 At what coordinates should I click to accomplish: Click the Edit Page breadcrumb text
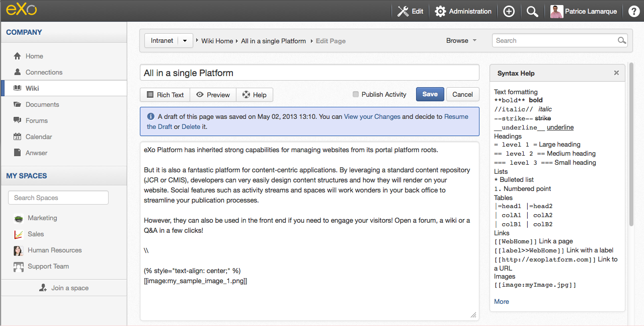(331, 41)
